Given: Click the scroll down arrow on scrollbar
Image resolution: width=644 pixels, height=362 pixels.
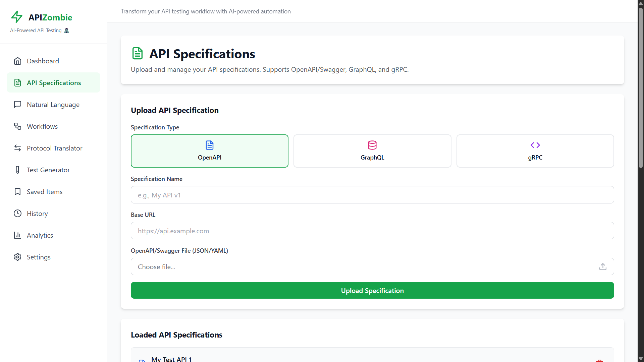Looking at the screenshot, I should [x=641, y=359].
